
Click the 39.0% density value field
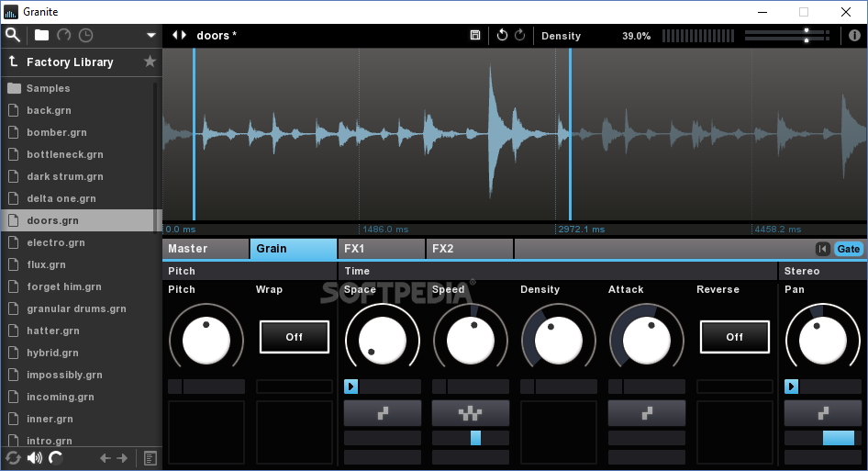click(636, 36)
